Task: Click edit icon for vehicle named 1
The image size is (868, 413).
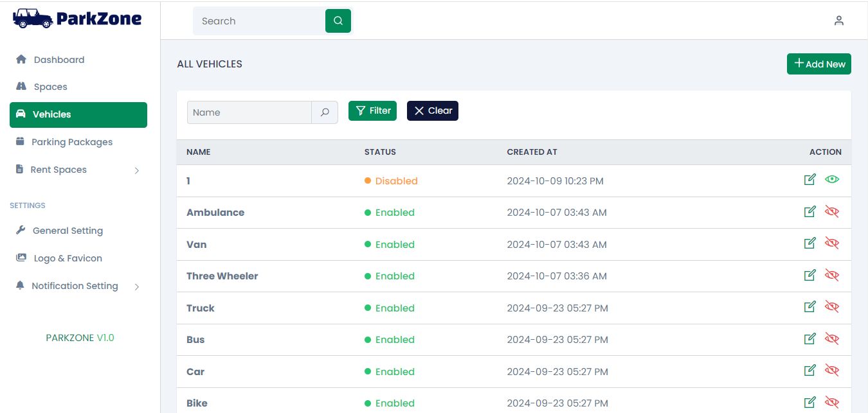Action: (x=810, y=180)
